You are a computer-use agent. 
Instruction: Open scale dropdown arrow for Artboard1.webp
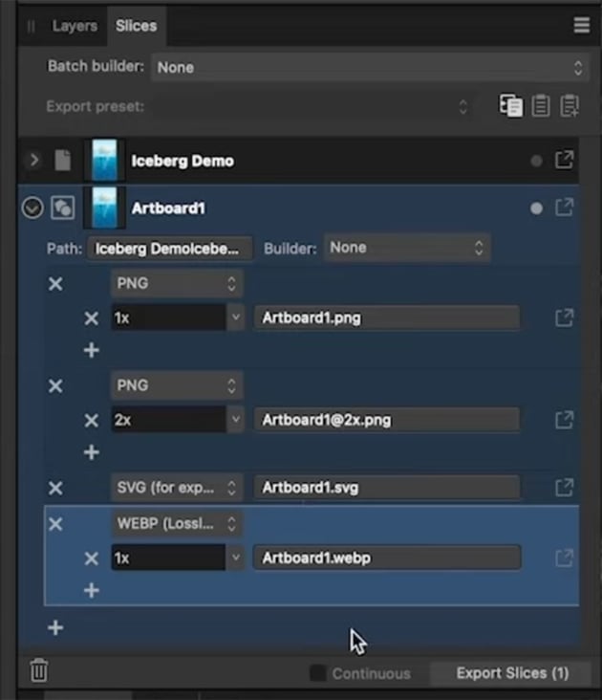[235, 558]
